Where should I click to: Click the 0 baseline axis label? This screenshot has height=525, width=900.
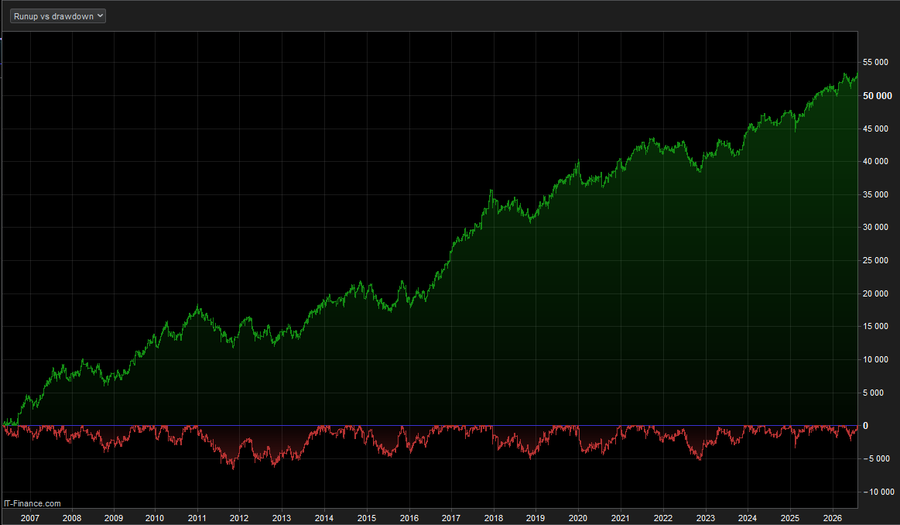[866, 426]
